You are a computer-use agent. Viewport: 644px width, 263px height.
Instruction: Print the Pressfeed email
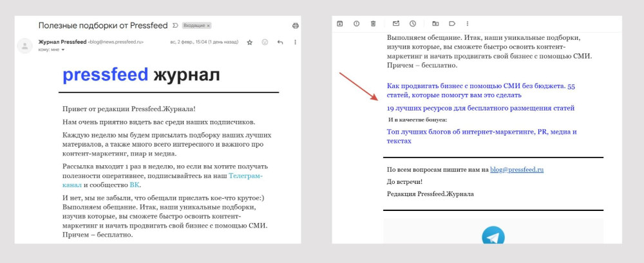pyautogui.click(x=295, y=26)
